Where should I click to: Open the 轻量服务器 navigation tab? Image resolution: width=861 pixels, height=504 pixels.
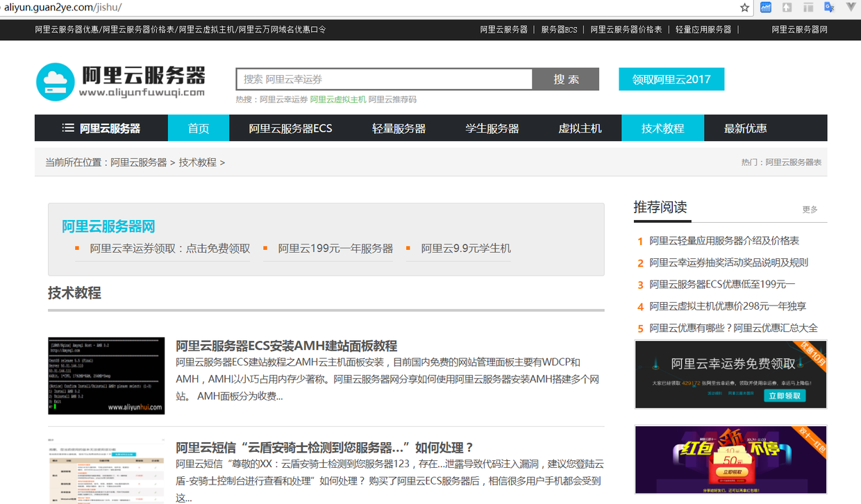coord(399,128)
